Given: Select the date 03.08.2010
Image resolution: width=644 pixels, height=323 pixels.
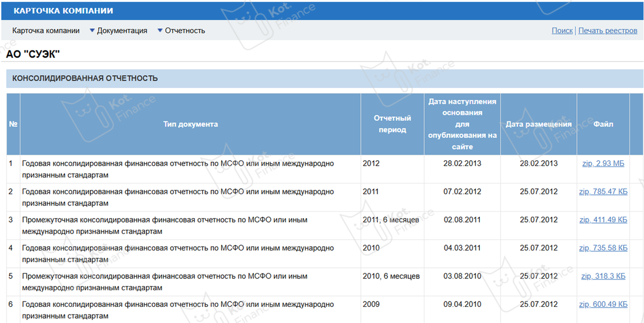Looking at the screenshot, I should point(462,276).
